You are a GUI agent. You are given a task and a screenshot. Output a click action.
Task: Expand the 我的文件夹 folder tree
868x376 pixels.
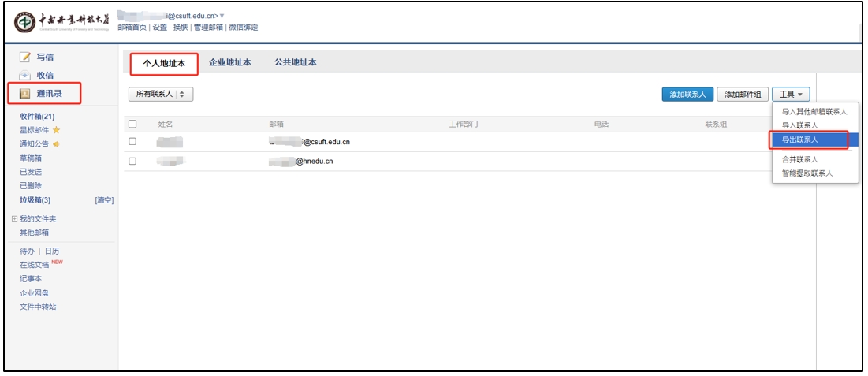(x=14, y=218)
